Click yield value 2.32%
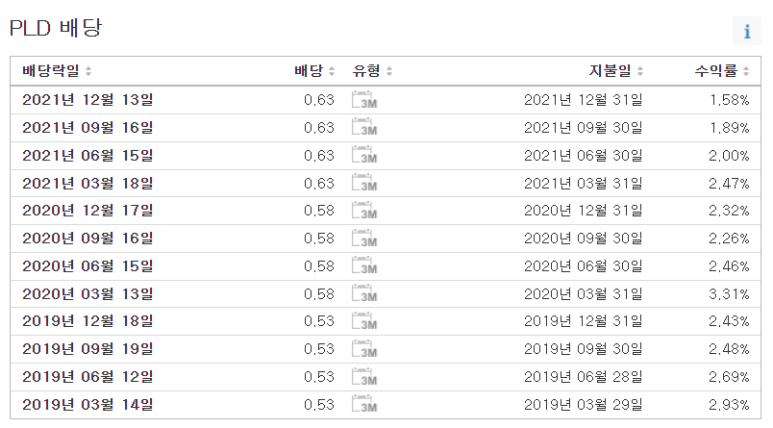 tap(729, 211)
